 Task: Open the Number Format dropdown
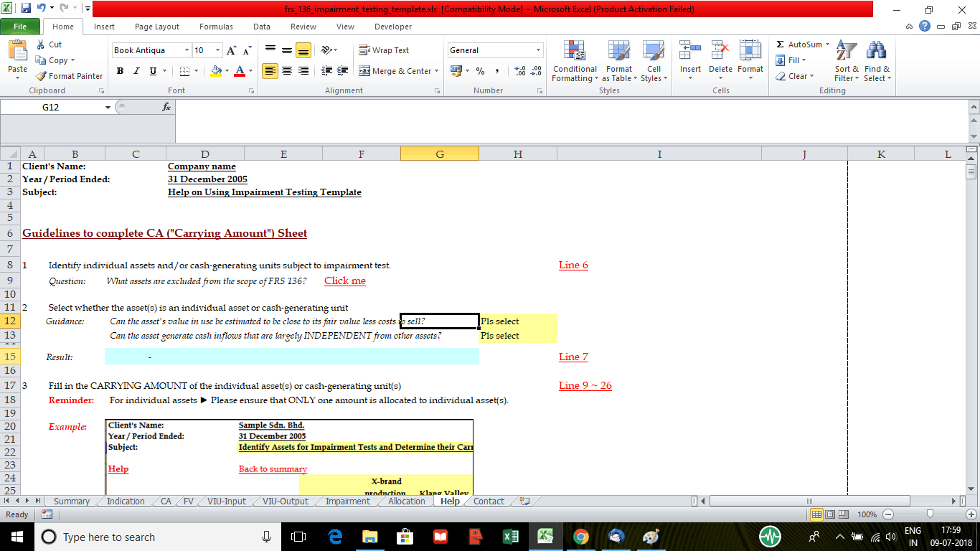[x=539, y=50]
